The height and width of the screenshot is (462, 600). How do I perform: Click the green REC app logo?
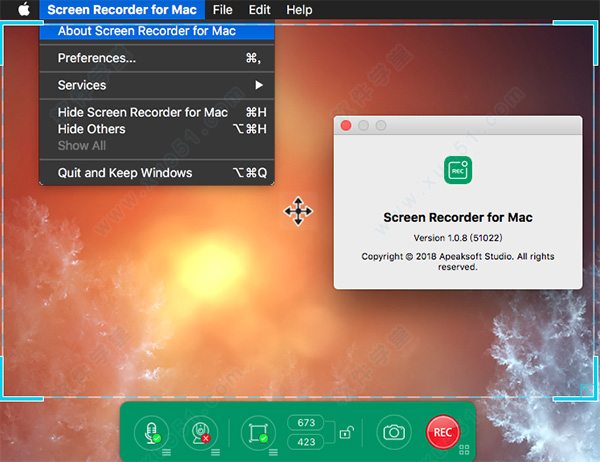458,170
